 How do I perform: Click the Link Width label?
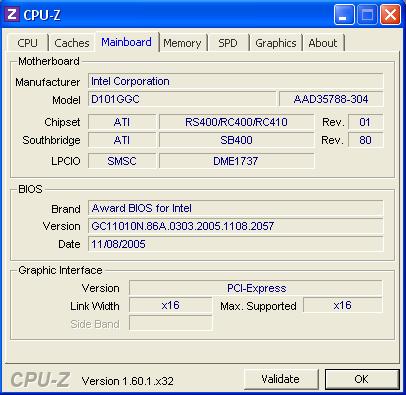(x=95, y=306)
